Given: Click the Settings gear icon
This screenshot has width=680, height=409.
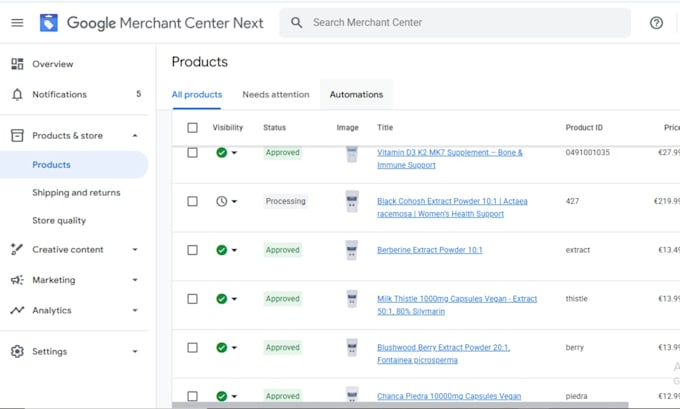Looking at the screenshot, I should [17, 351].
